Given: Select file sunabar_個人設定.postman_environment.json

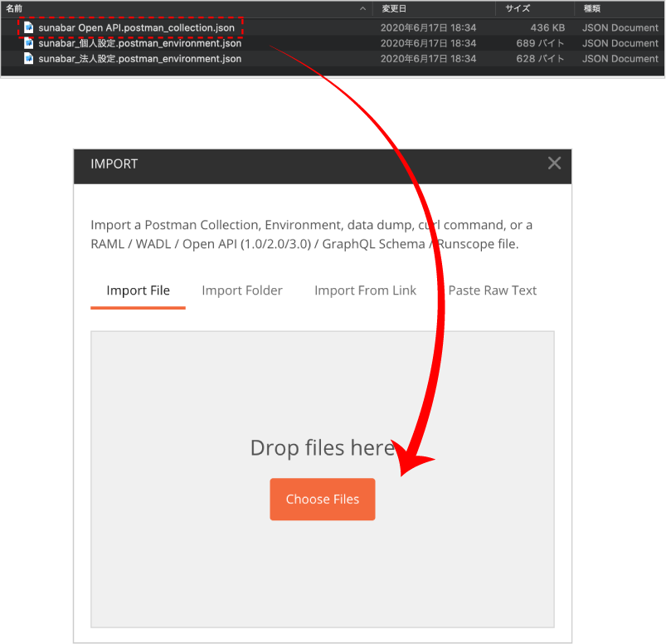Looking at the screenshot, I should coord(139,43).
